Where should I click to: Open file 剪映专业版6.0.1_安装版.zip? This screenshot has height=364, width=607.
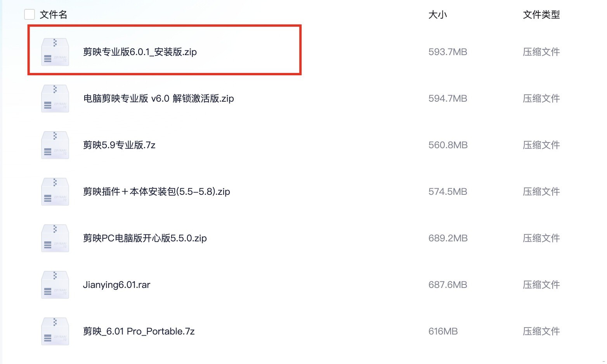point(140,52)
